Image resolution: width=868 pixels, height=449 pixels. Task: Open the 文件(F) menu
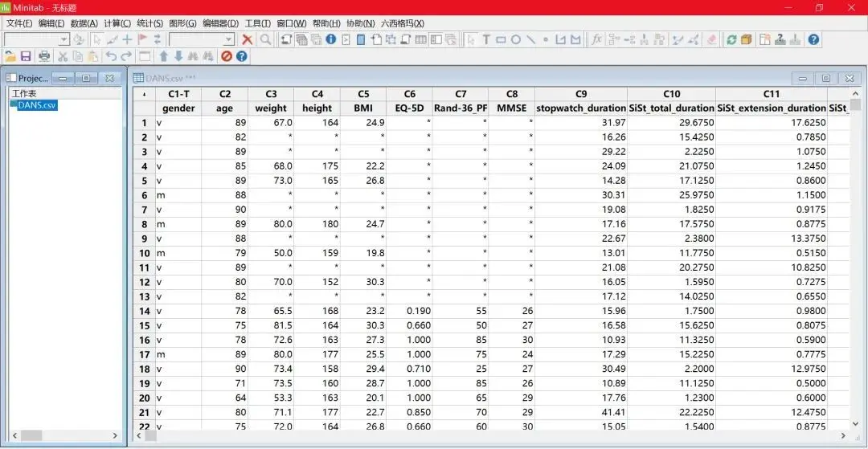tap(18, 23)
